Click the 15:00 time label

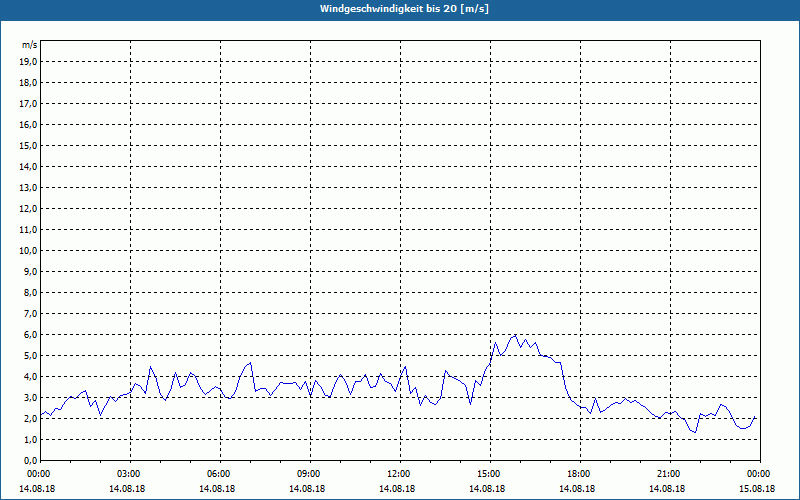[x=491, y=474]
